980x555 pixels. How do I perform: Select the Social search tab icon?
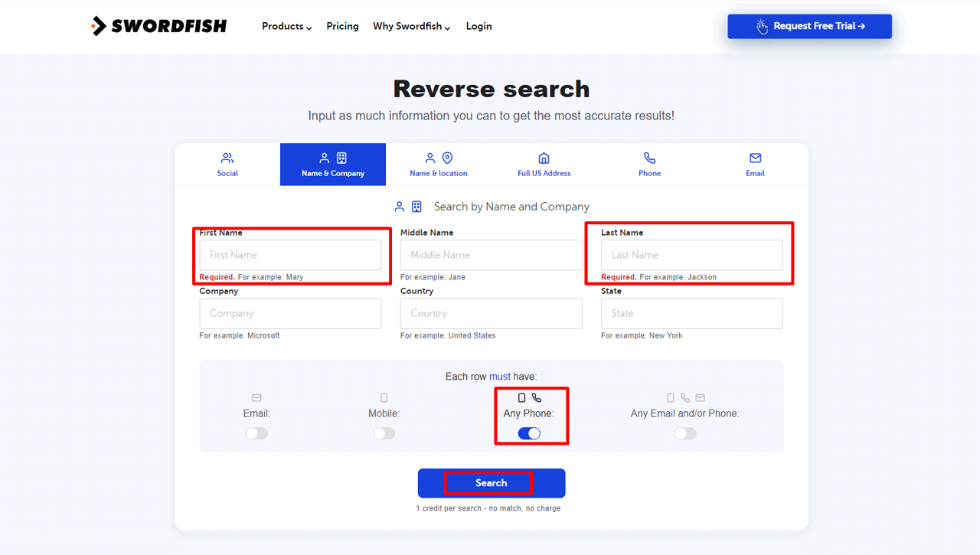227,158
